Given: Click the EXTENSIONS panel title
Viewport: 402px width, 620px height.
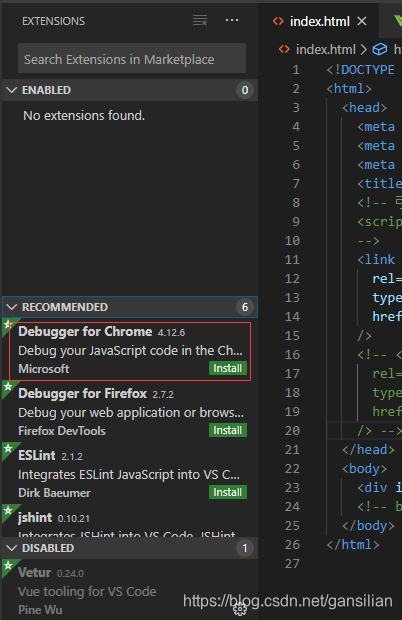Looking at the screenshot, I should tap(53, 21).
